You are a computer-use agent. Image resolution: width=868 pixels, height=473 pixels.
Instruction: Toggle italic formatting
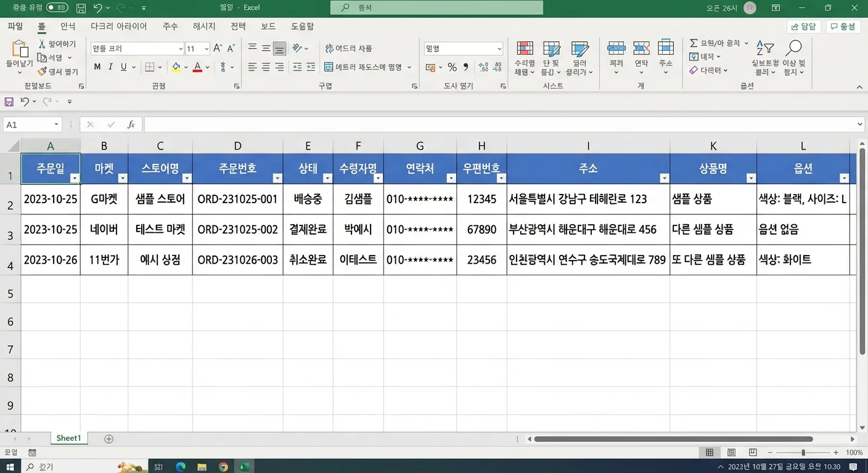[111, 67]
